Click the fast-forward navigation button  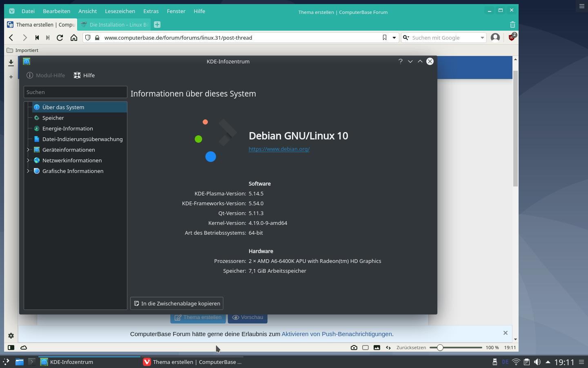(x=48, y=38)
